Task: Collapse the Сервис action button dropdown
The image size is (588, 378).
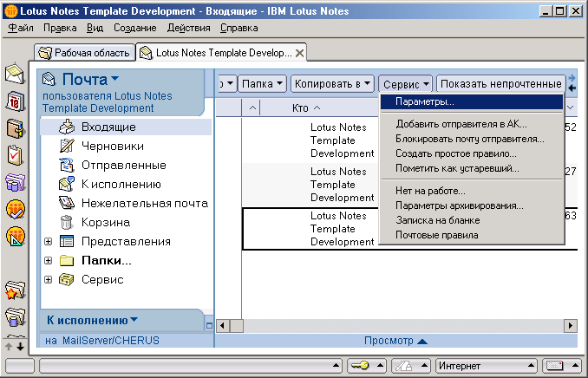Action: coord(405,84)
